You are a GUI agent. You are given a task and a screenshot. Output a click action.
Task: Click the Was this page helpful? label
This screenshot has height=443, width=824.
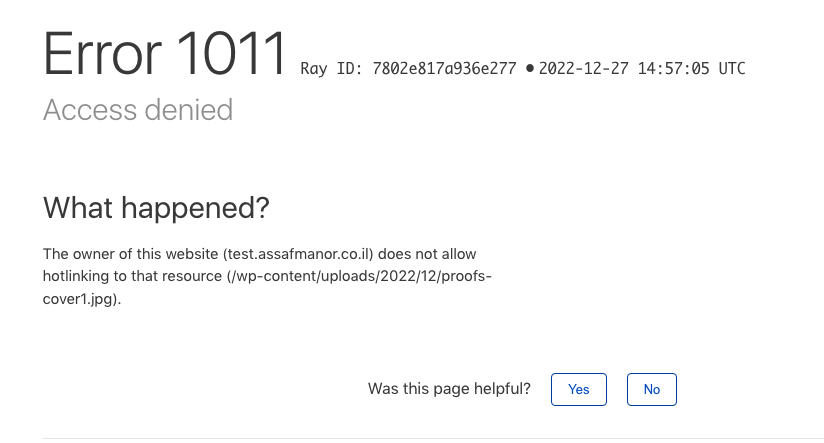coord(449,389)
